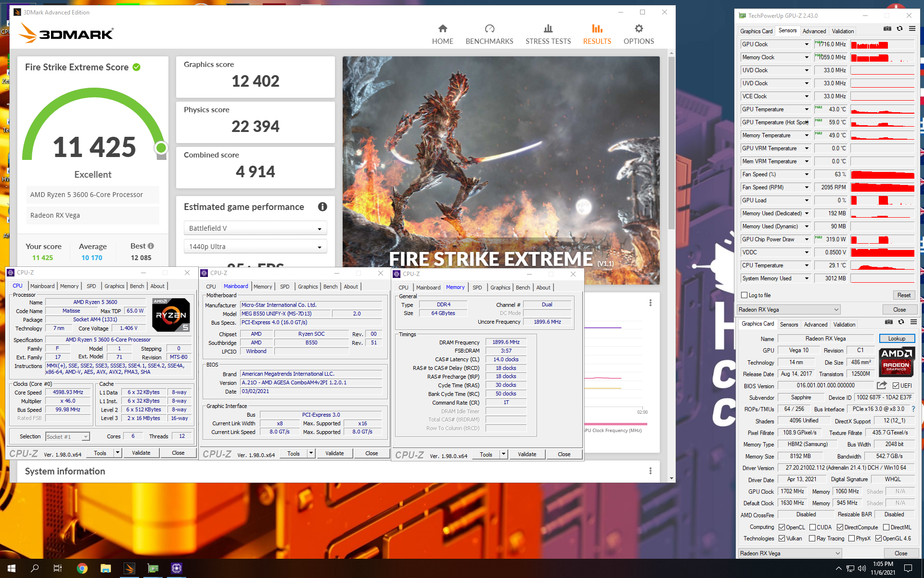This screenshot has height=578, width=924.
Task: Launch Google Chrome from taskbar
Action: pyautogui.click(x=82, y=568)
